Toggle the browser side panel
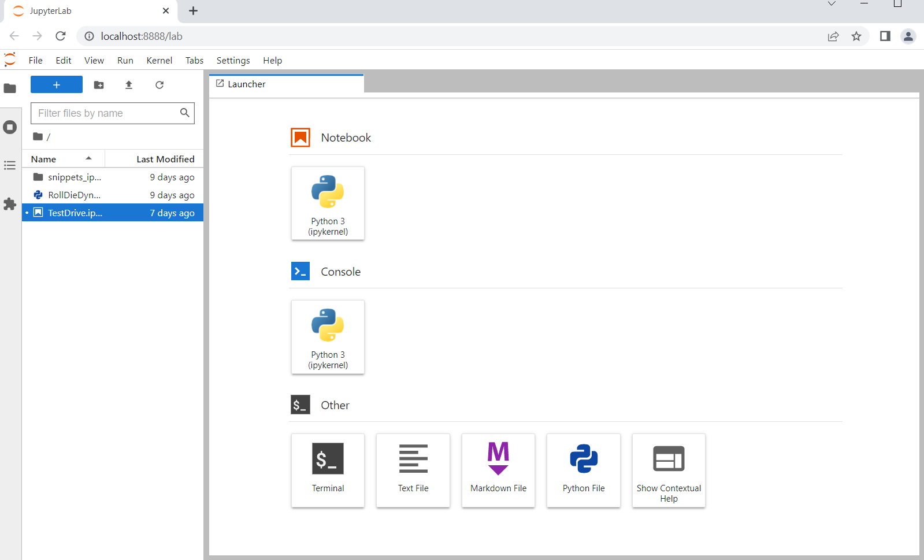 pyautogui.click(x=885, y=36)
